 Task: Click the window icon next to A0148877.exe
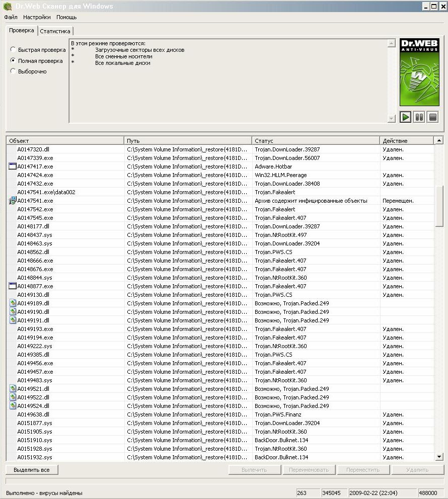pos(13,286)
